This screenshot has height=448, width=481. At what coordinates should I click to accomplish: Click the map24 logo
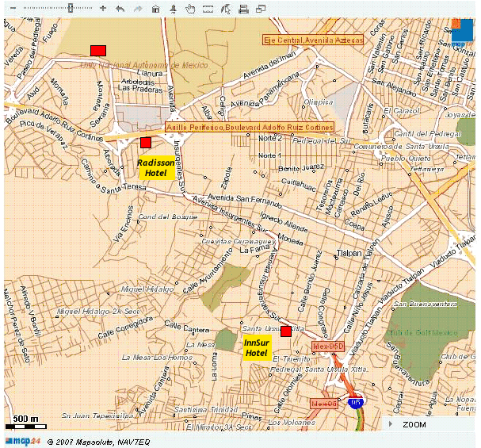click(23, 441)
